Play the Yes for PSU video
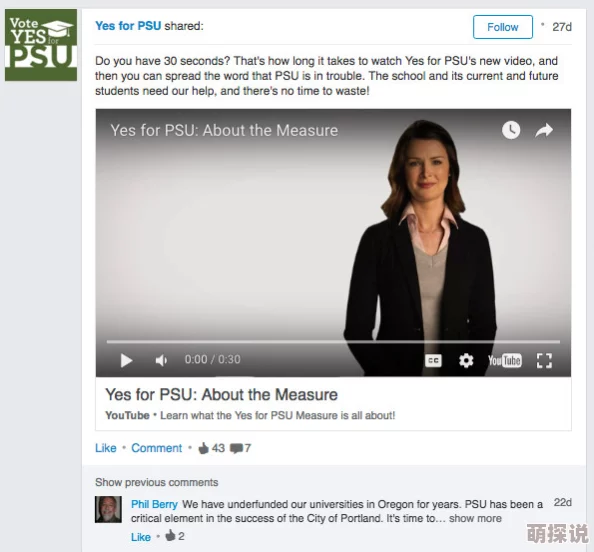Viewport: 594px width, 552px height. point(126,360)
